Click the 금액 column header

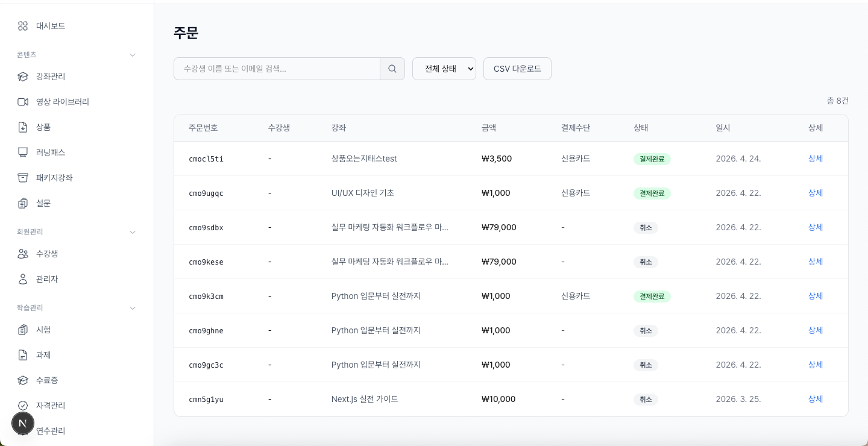point(489,128)
